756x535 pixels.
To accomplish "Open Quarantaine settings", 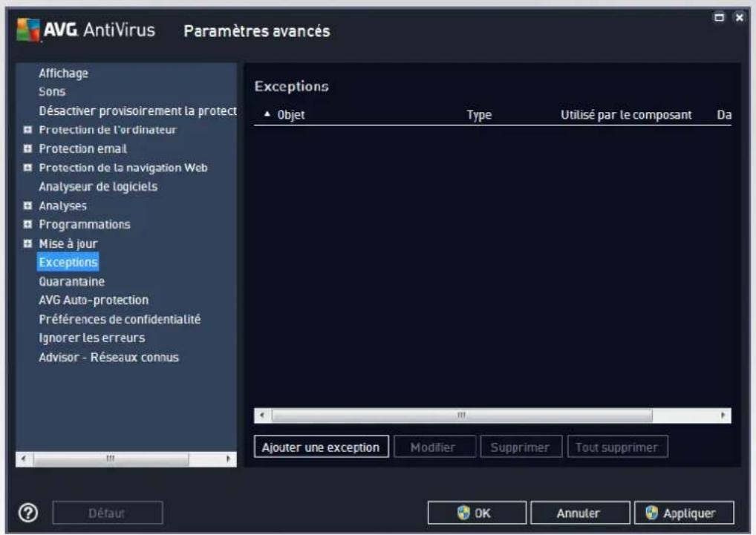I will [x=71, y=281].
